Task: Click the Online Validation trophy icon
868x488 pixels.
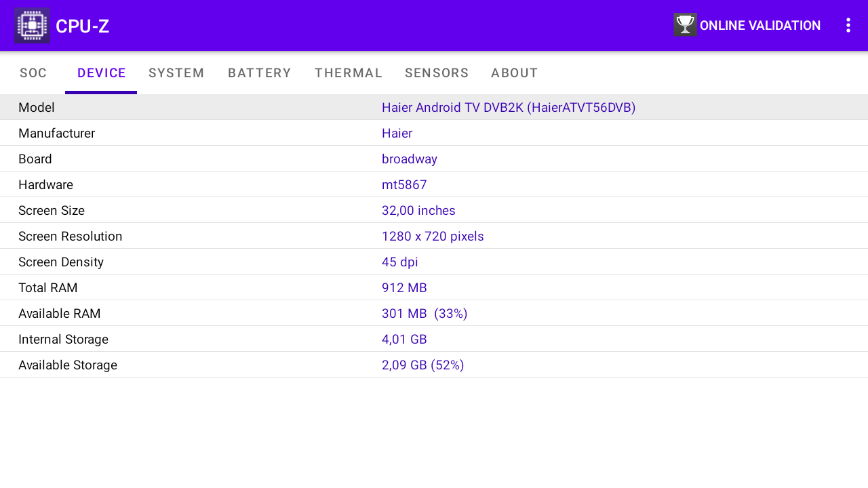Action: coord(685,25)
